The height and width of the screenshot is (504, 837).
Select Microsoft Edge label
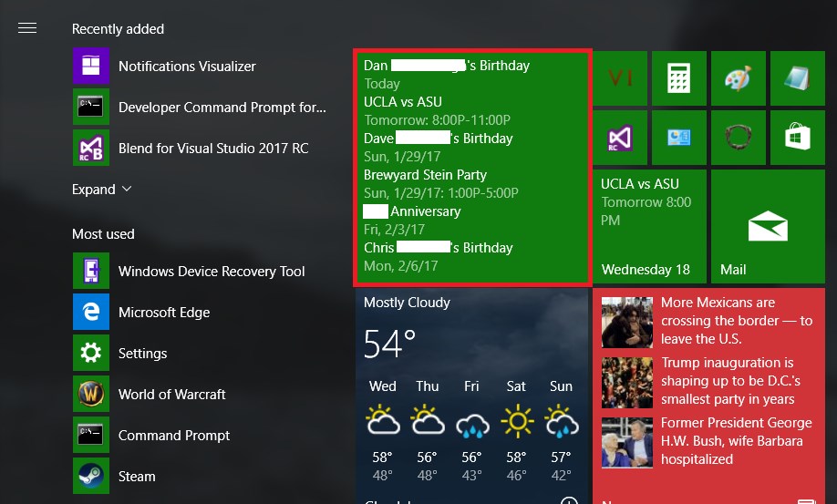coord(164,313)
